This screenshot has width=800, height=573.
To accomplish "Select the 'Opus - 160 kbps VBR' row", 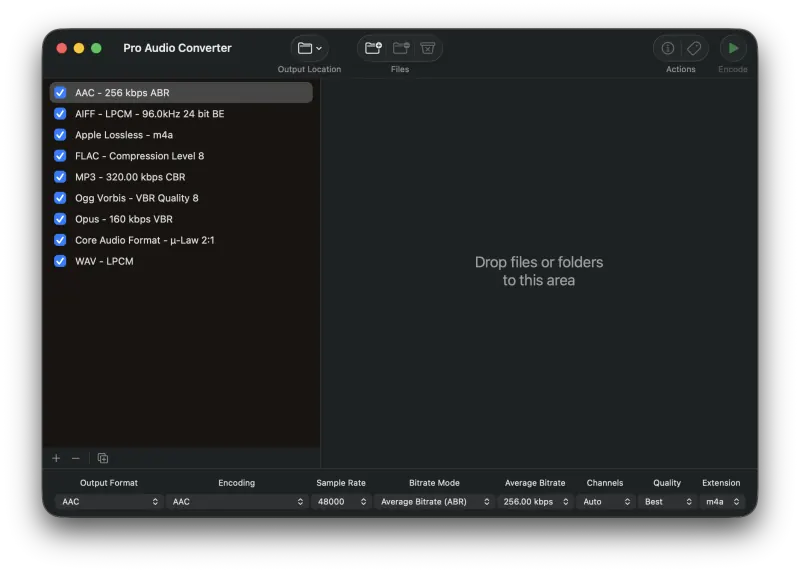I will 181,219.
